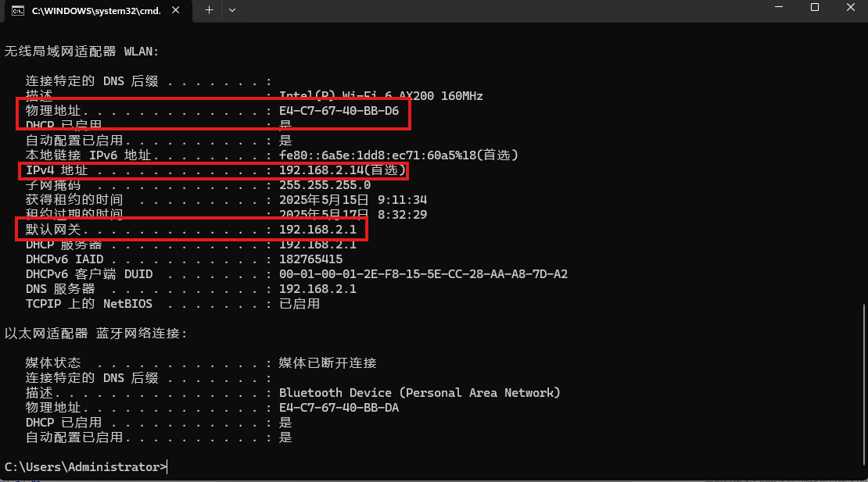
Task: Click the physical address E4-C7-67-40-BB-D6
Action: [x=339, y=111]
